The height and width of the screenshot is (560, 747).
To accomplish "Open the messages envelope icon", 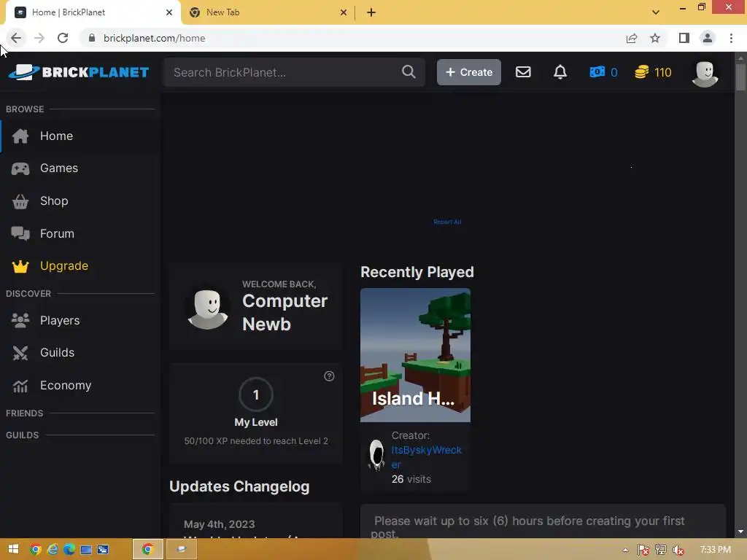I will (x=523, y=72).
